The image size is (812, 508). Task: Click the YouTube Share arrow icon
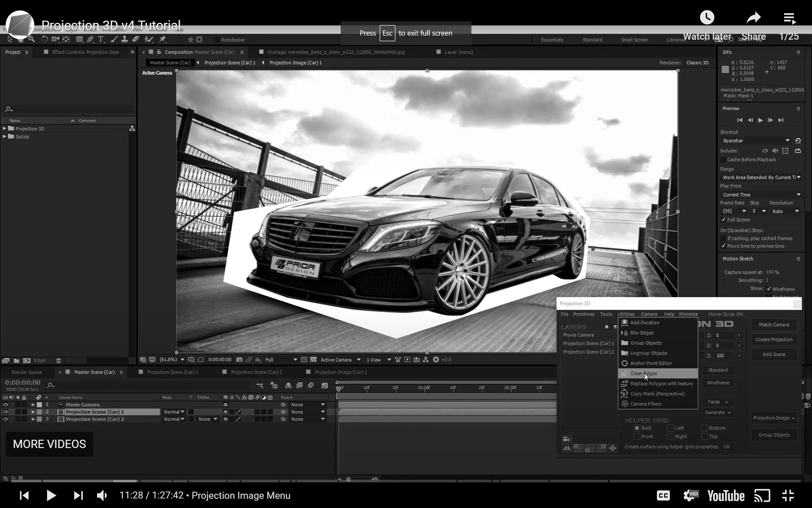click(x=754, y=17)
